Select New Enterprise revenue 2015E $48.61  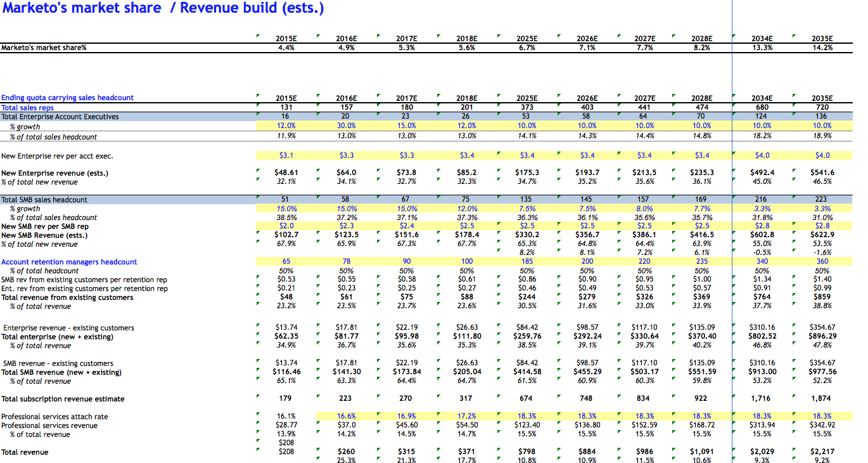pos(286,173)
